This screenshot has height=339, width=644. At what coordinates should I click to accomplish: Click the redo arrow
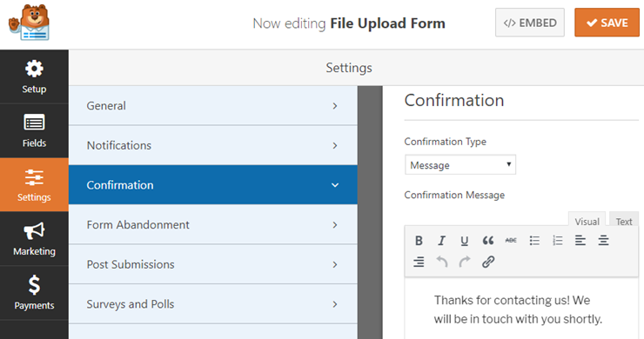[x=465, y=262]
